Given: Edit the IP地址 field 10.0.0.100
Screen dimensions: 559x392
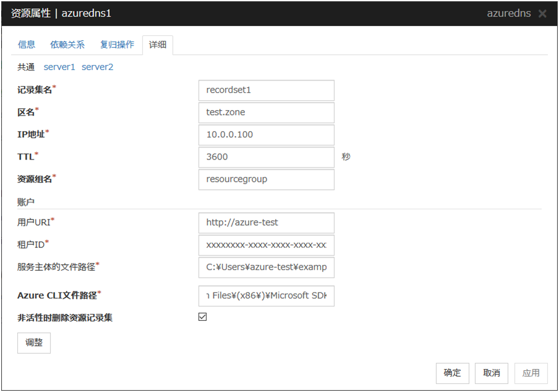Looking at the screenshot, I should (266, 135).
